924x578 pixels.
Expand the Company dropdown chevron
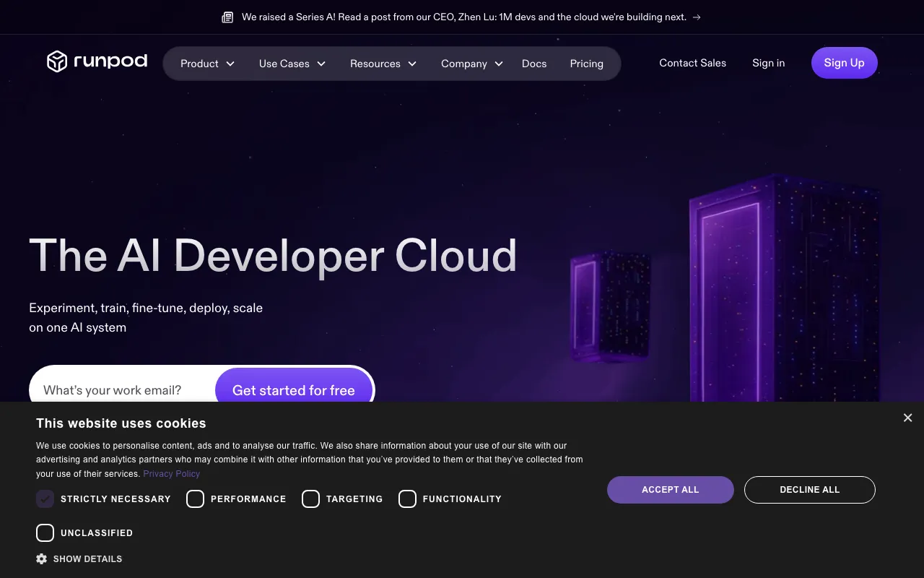click(x=499, y=64)
